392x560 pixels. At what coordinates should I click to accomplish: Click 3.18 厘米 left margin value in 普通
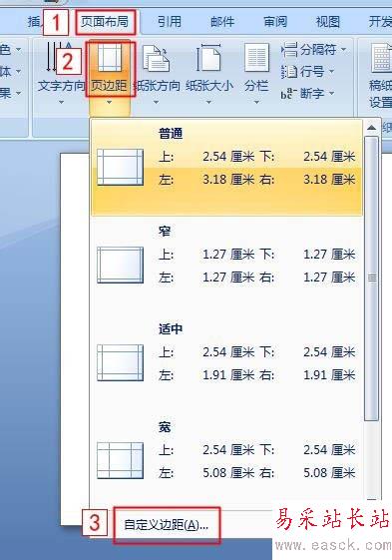[x=228, y=180]
